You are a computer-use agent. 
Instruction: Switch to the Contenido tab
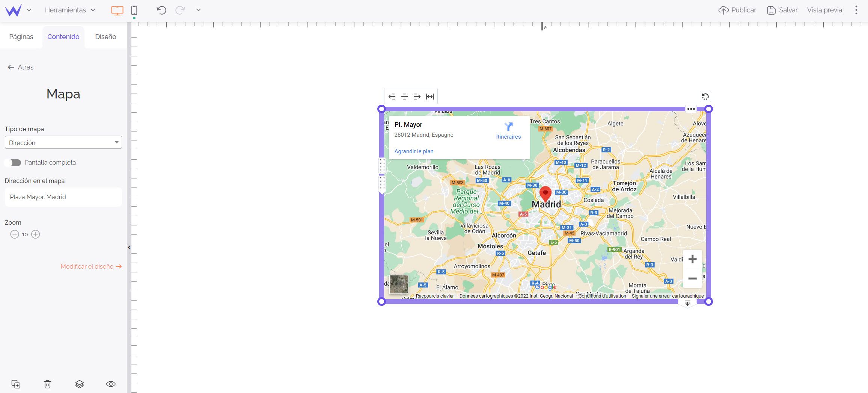63,37
